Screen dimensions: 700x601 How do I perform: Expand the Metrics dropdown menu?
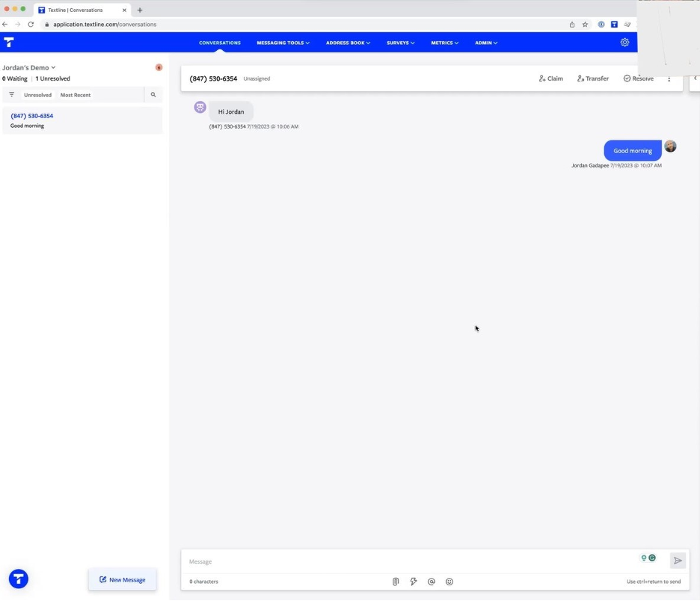tap(445, 43)
